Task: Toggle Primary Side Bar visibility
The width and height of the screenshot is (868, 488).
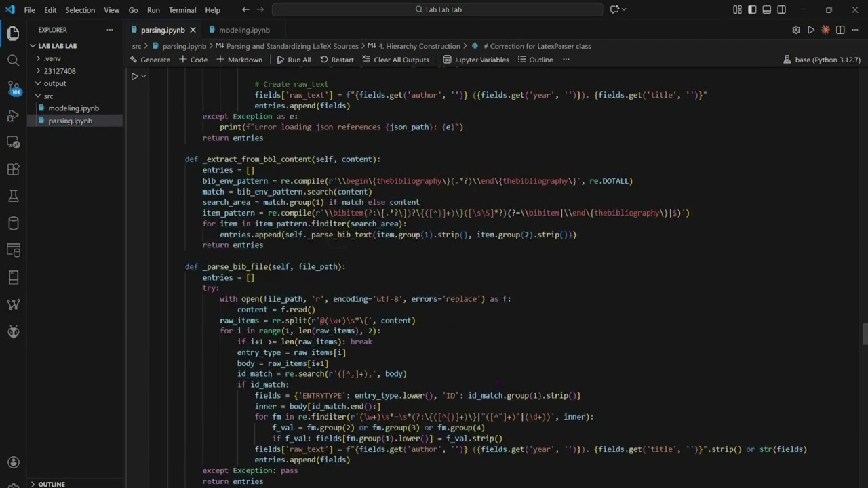Action: click(752, 9)
